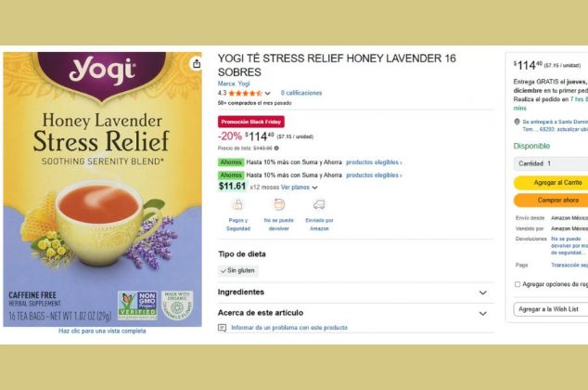This screenshot has width=588, height=390.
Task: Open the Marca: Yogi brand link
Action: point(234,84)
